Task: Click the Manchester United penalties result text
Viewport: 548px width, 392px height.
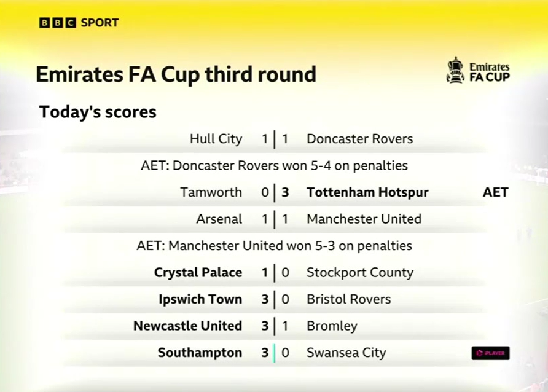Action: coord(275,246)
